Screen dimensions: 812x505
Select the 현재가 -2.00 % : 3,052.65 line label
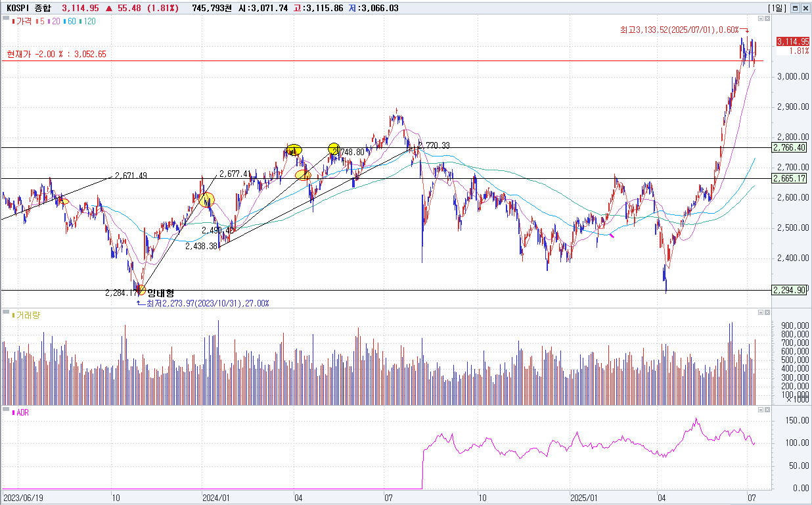pyautogui.click(x=56, y=55)
